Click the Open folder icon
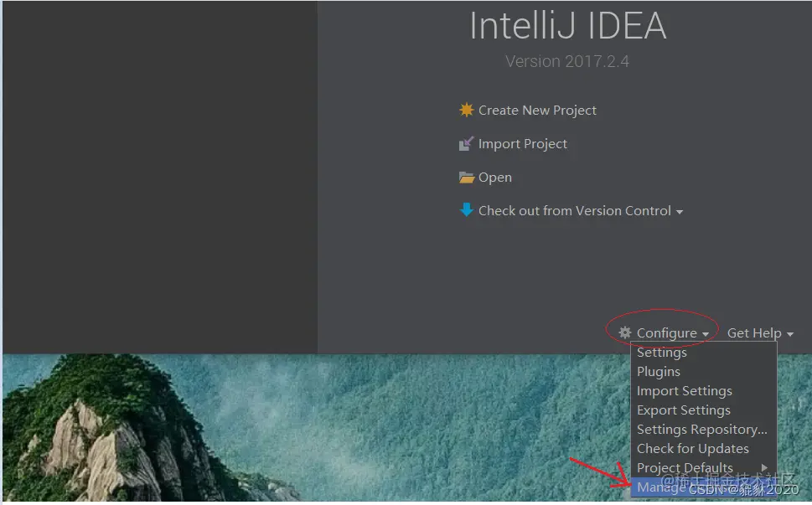The image size is (812, 505). [467, 178]
